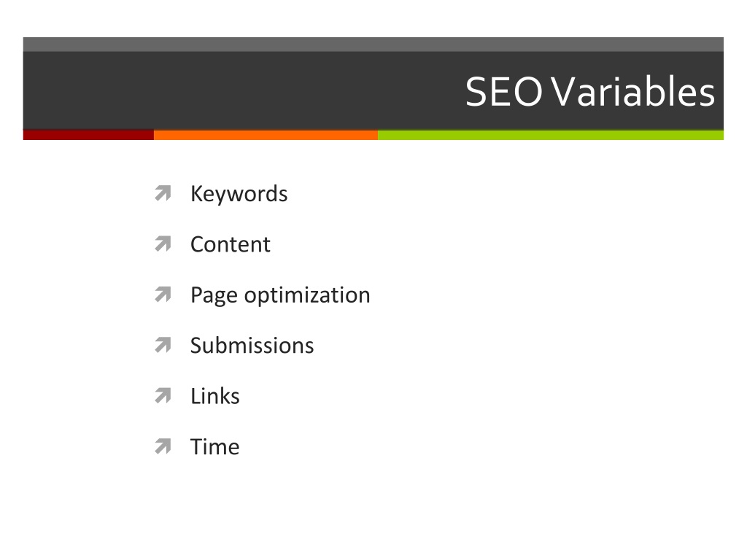
Task: Click the SEO Variables slide title
Action: 589,91
